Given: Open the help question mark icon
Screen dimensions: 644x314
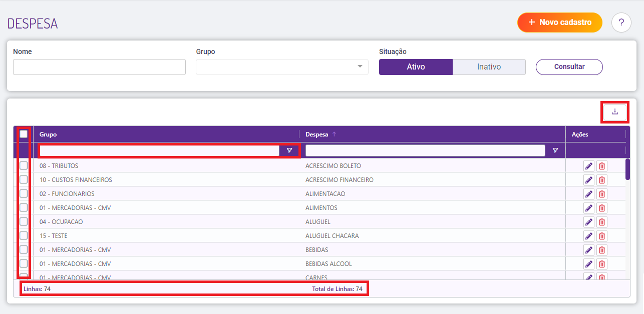Looking at the screenshot, I should (621, 22).
